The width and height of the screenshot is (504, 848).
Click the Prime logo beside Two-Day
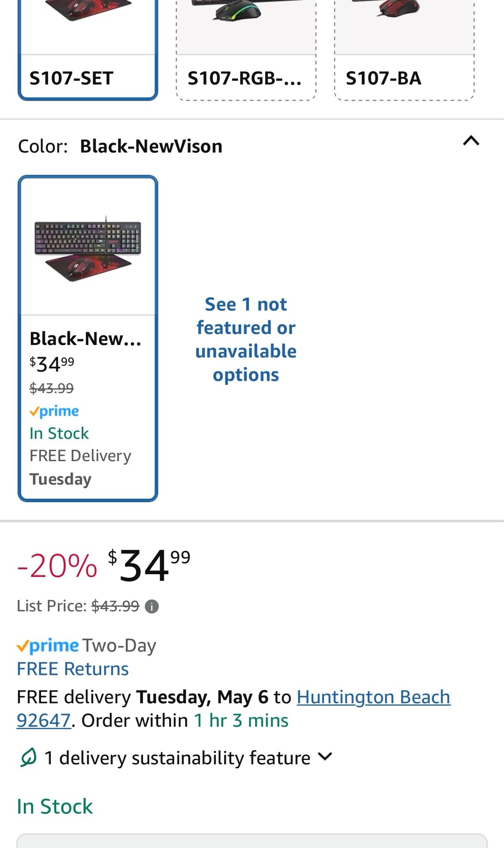pos(48,646)
